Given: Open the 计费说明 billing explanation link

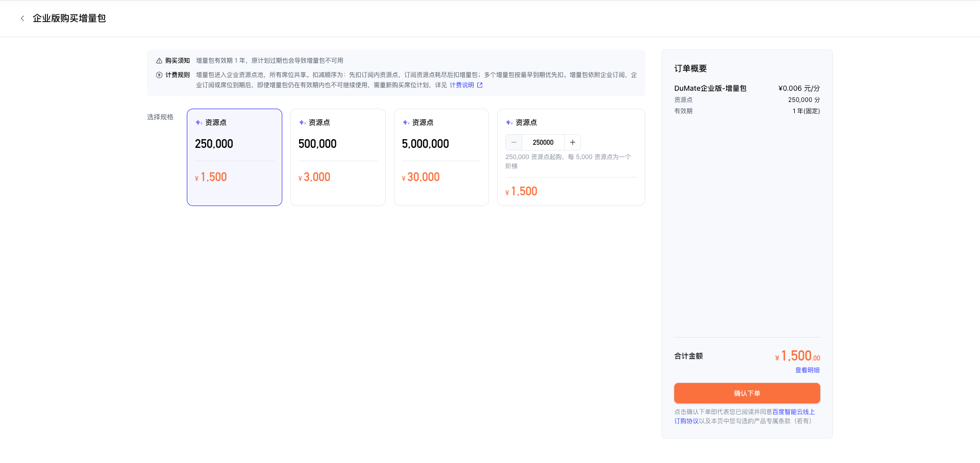Looking at the screenshot, I should (x=462, y=85).
